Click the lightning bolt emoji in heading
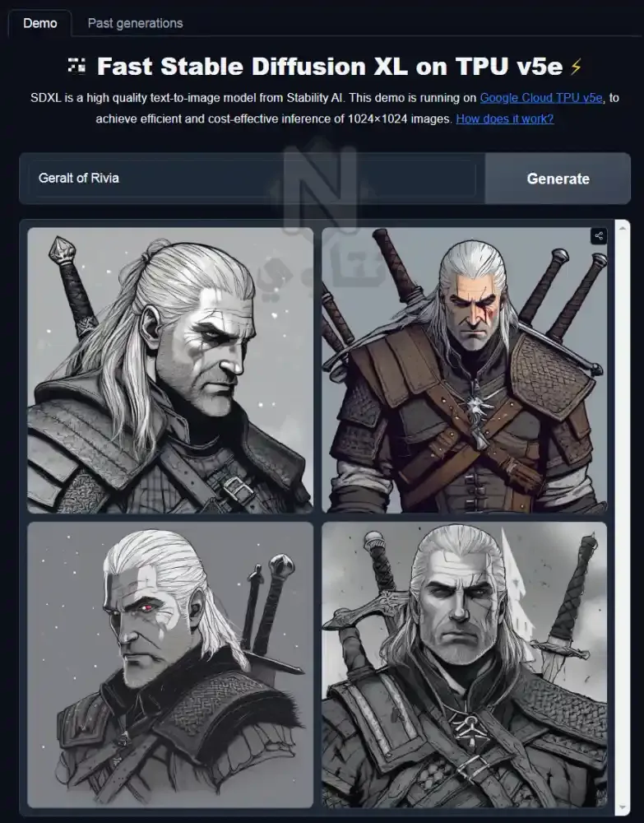This screenshot has height=823, width=644. [x=576, y=67]
